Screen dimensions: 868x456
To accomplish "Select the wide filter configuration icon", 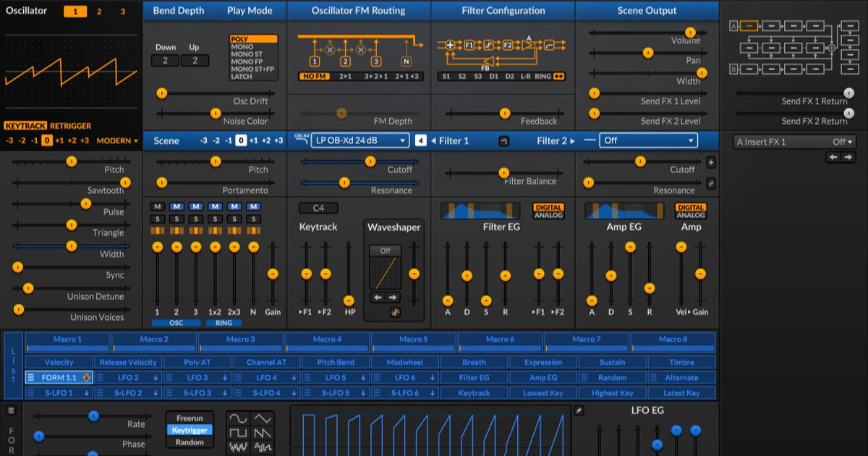I will (x=558, y=76).
